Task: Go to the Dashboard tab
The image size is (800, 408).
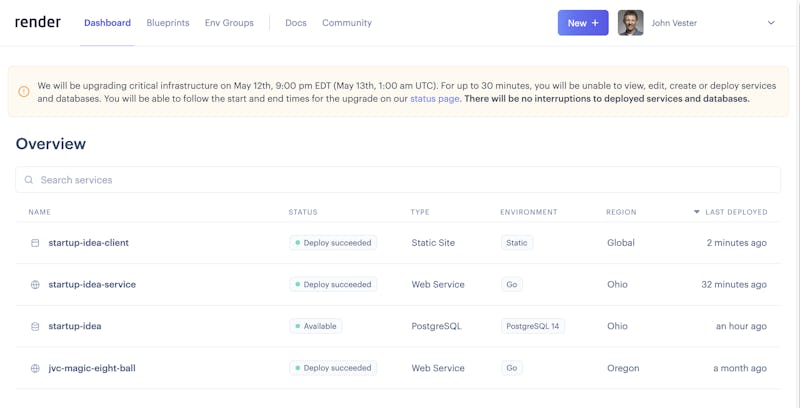Action: point(107,23)
